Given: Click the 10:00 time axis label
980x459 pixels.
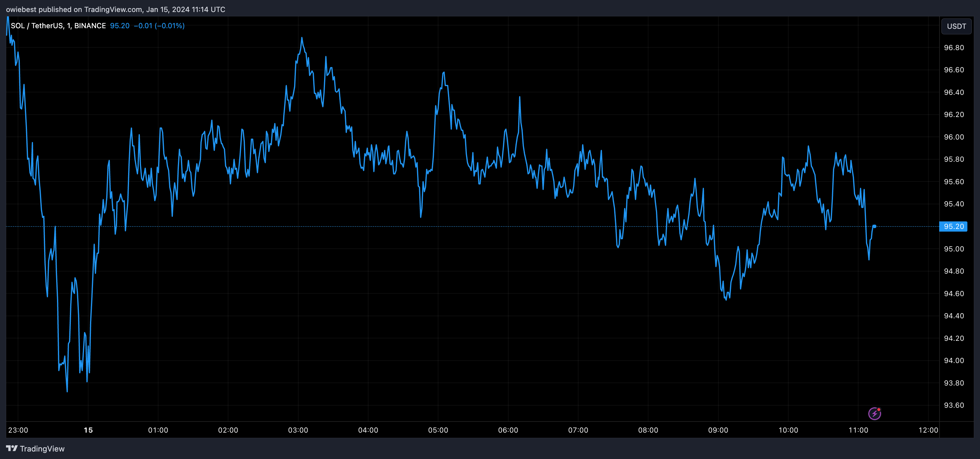Looking at the screenshot, I should coord(788,430).
